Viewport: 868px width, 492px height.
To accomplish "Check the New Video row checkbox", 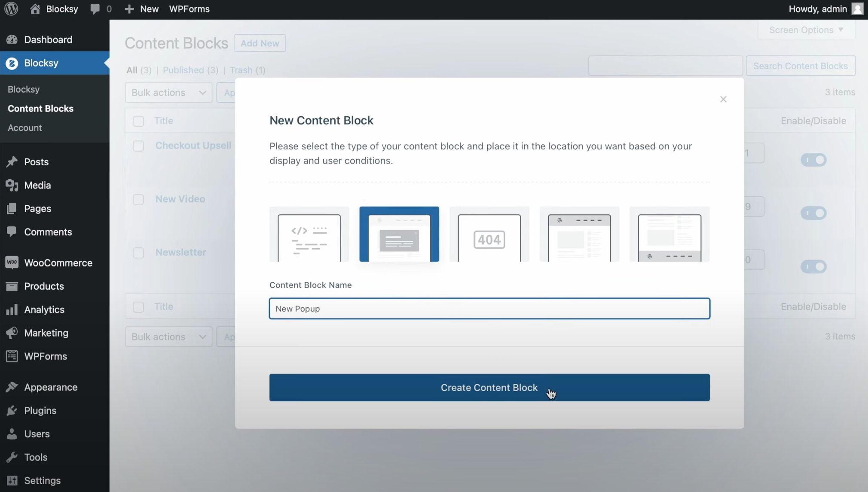I will point(138,200).
